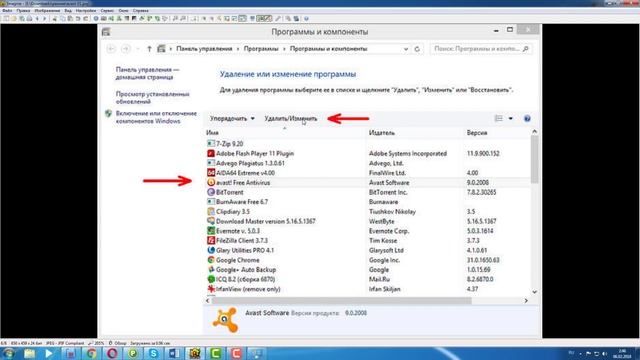
Task: Open Панель управления — домашняя страница link
Action: pos(147,73)
